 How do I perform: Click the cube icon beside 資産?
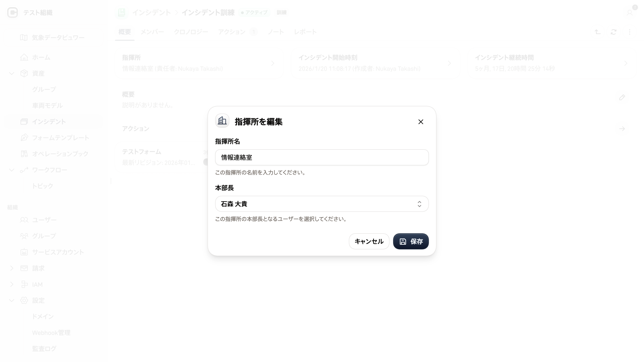point(24,73)
